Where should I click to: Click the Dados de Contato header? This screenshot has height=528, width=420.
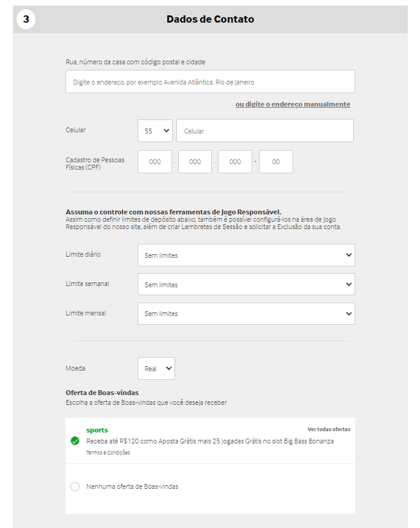pyautogui.click(x=211, y=19)
